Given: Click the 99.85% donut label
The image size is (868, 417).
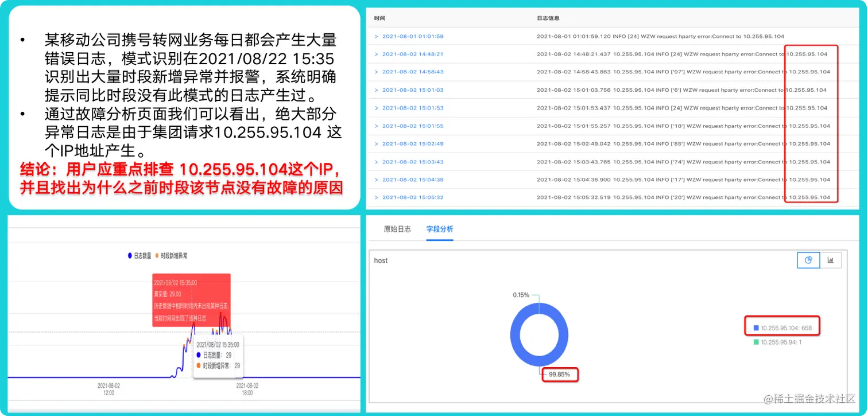Looking at the screenshot, I should click(559, 374).
